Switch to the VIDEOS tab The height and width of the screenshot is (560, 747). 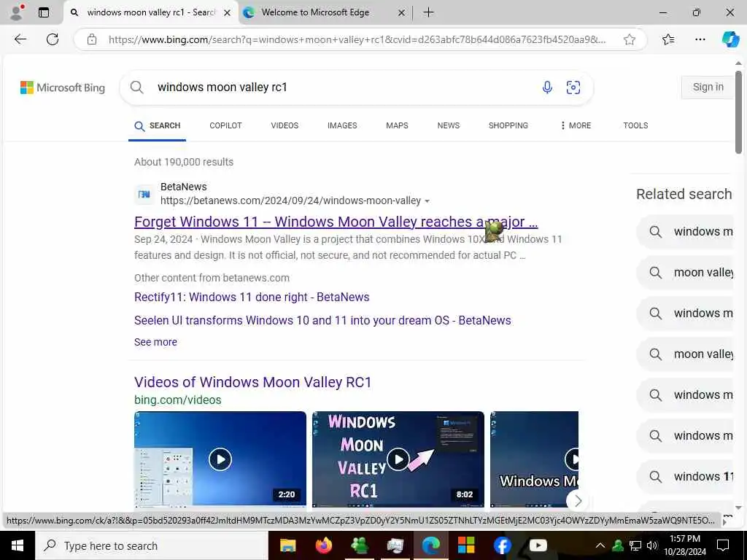[285, 125]
